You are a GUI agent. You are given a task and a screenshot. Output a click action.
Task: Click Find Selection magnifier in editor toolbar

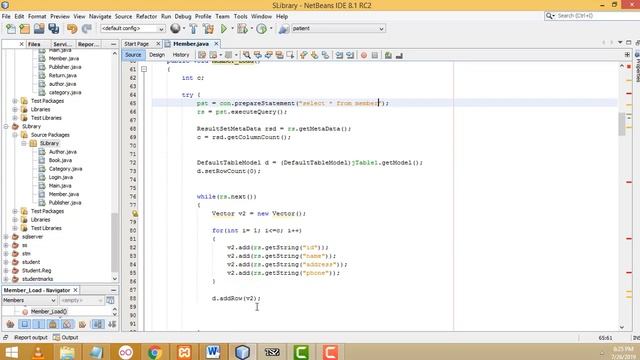[x=247, y=55]
